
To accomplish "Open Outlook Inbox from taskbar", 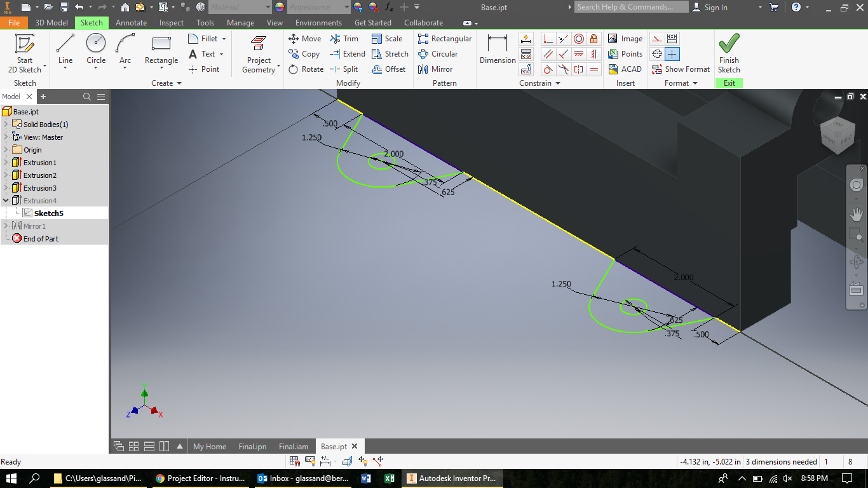I will pos(302,478).
